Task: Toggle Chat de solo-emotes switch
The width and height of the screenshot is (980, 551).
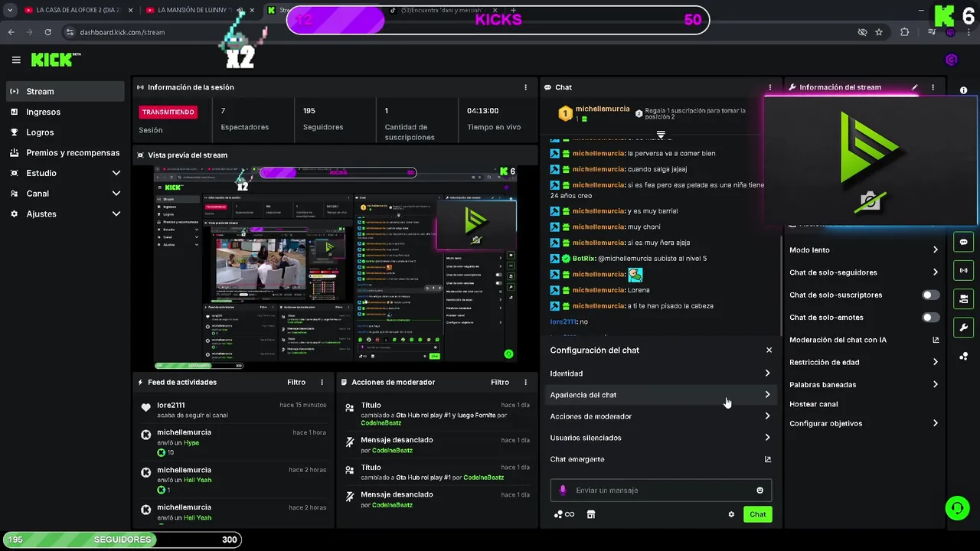Action: pos(931,317)
